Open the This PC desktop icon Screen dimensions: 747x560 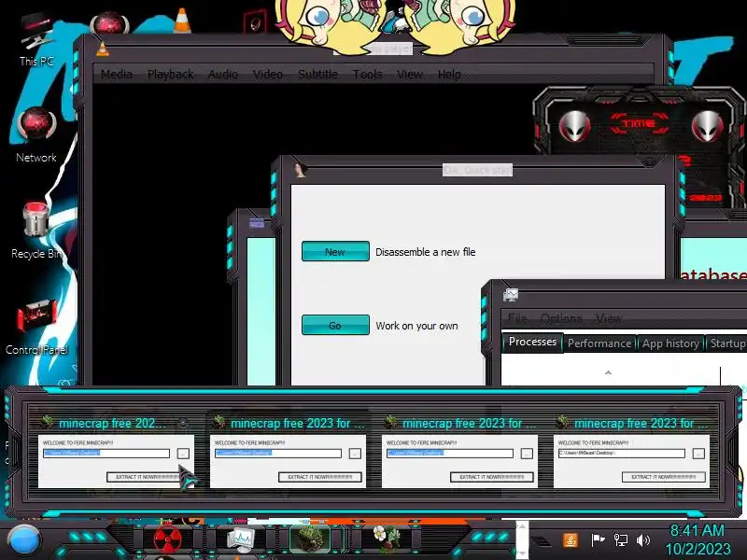(36, 40)
